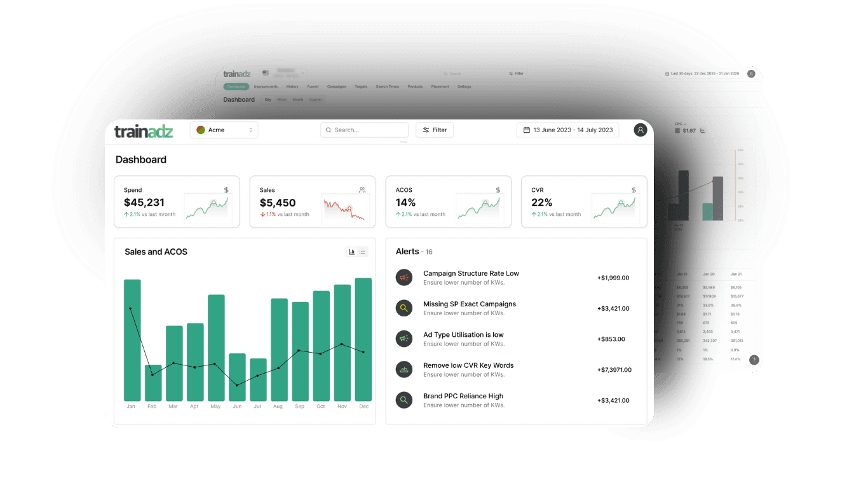Open the Products tab in background window

[416, 86]
